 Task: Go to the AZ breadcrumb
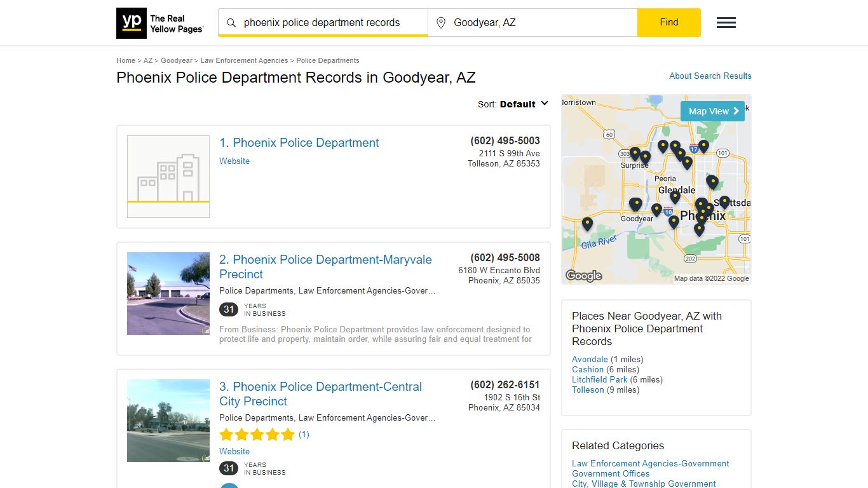click(x=148, y=60)
